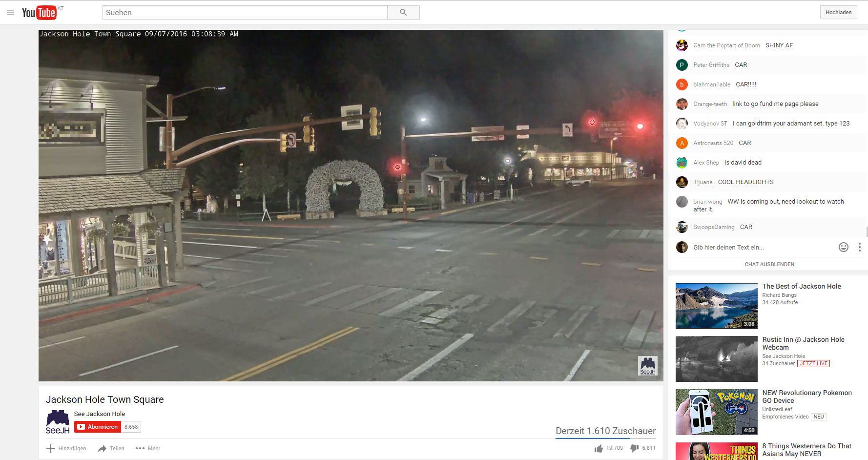
Task: Click the search magnifier button
Action: pos(403,13)
